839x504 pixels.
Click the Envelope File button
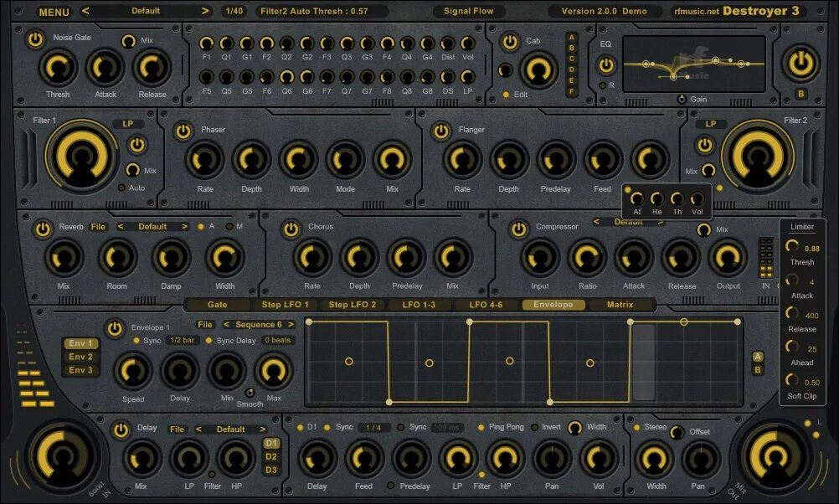pos(205,324)
